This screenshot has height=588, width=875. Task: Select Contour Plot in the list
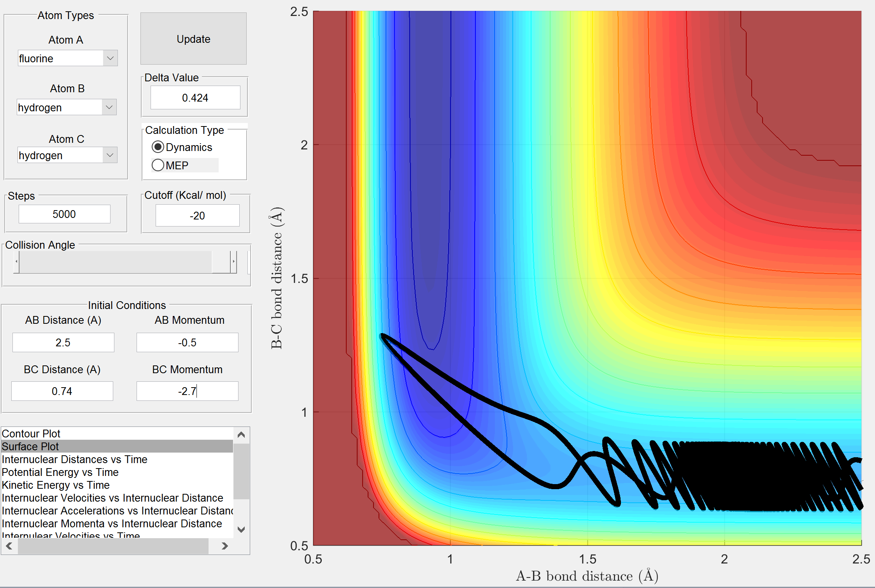(x=31, y=434)
